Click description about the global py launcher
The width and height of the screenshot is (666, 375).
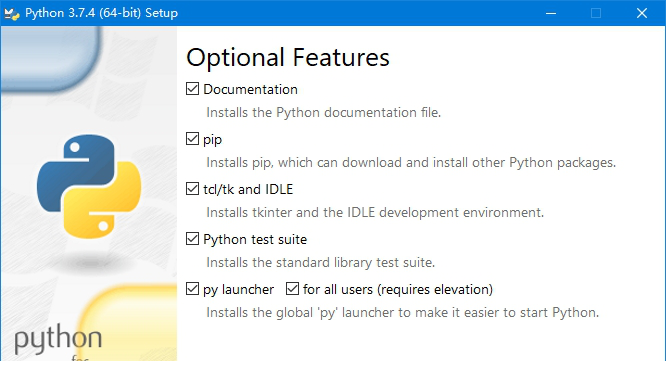tap(403, 313)
